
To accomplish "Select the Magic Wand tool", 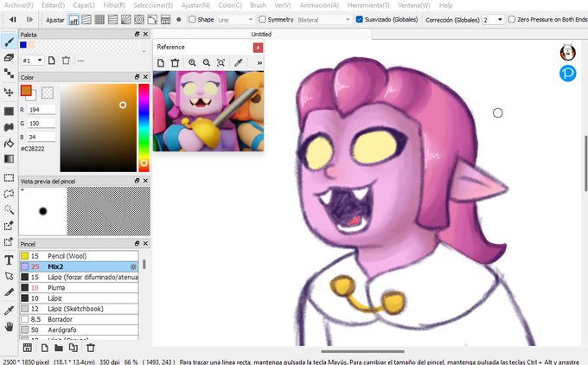I will point(9,209).
